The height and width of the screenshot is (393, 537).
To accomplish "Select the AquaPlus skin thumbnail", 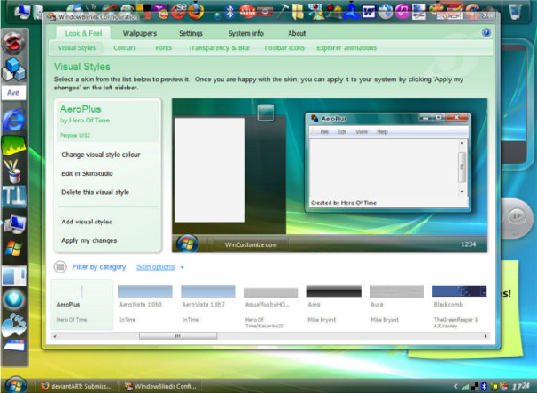I will coord(271,306).
